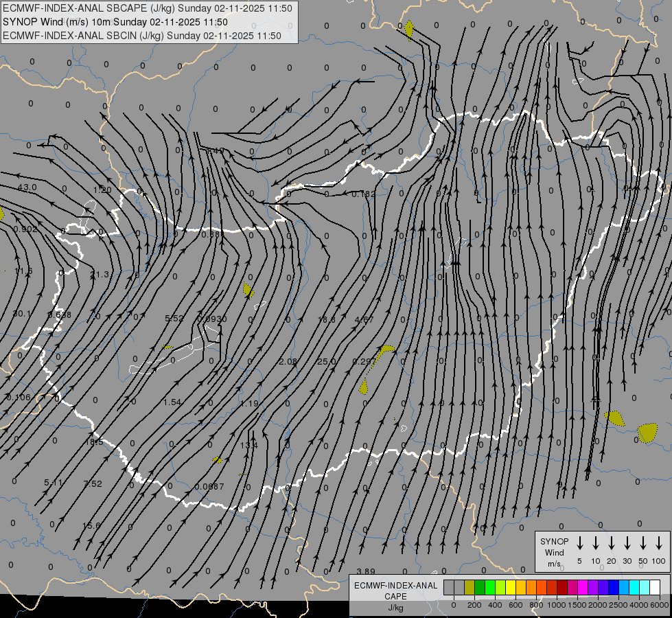672x618 pixels.
Task: Pick the pure blue CAPE swatch
Action: click(614, 588)
